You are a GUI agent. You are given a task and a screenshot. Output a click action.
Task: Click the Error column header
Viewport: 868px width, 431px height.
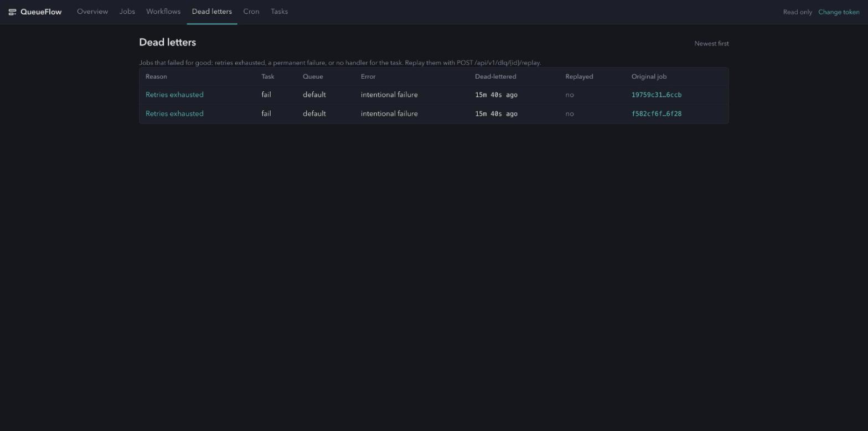[368, 76]
